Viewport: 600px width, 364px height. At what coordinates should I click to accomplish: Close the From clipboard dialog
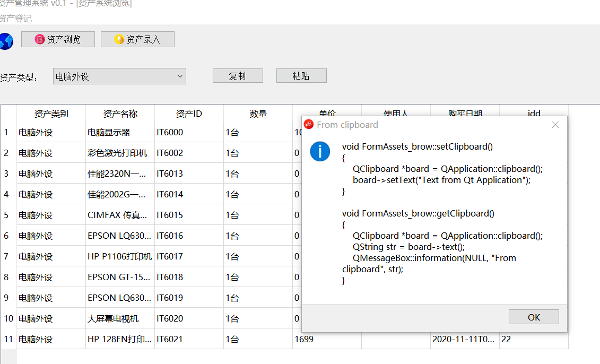(555, 125)
